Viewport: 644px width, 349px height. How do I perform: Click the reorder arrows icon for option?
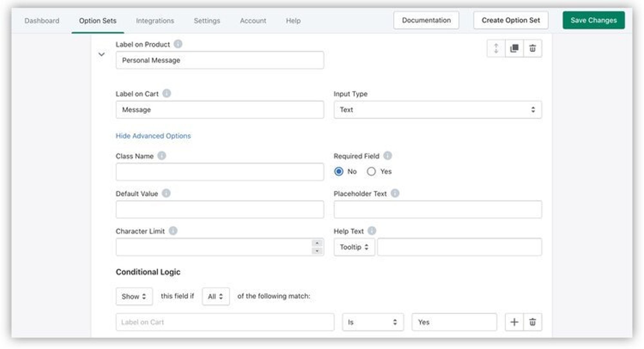[x=496, y=48]
